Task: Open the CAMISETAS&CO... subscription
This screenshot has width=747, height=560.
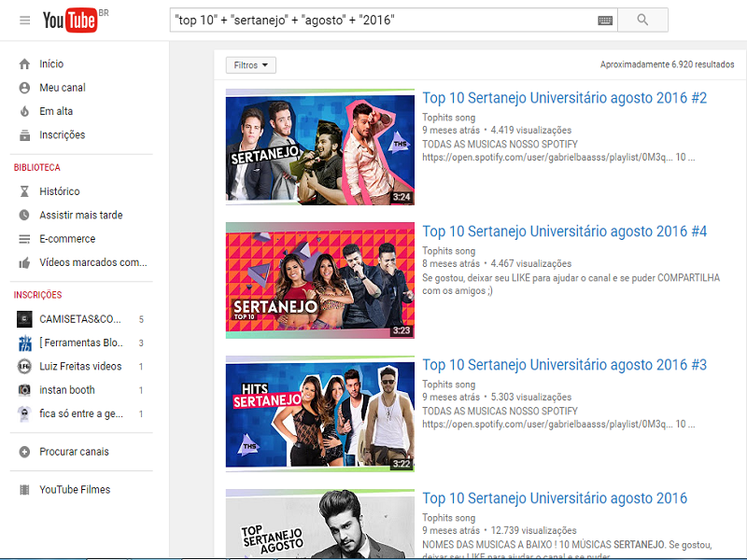Action: pyautogui.click(x=80, y=319)
